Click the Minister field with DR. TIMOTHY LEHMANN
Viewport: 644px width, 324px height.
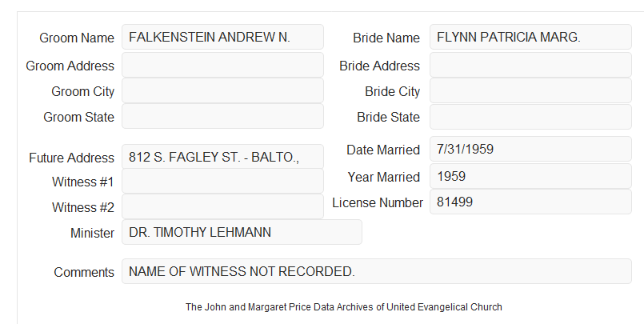(x=242, y=232)
